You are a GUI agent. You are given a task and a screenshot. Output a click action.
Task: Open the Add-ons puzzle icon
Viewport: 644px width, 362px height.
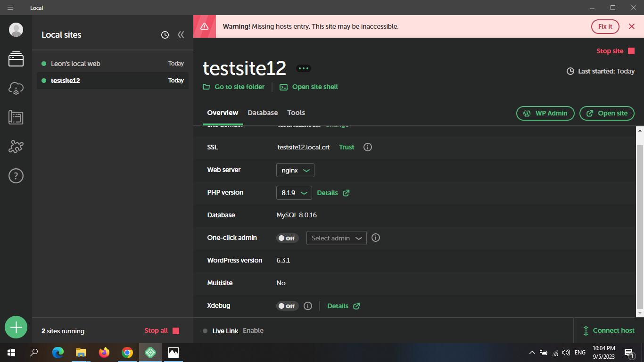coord(16,147)
